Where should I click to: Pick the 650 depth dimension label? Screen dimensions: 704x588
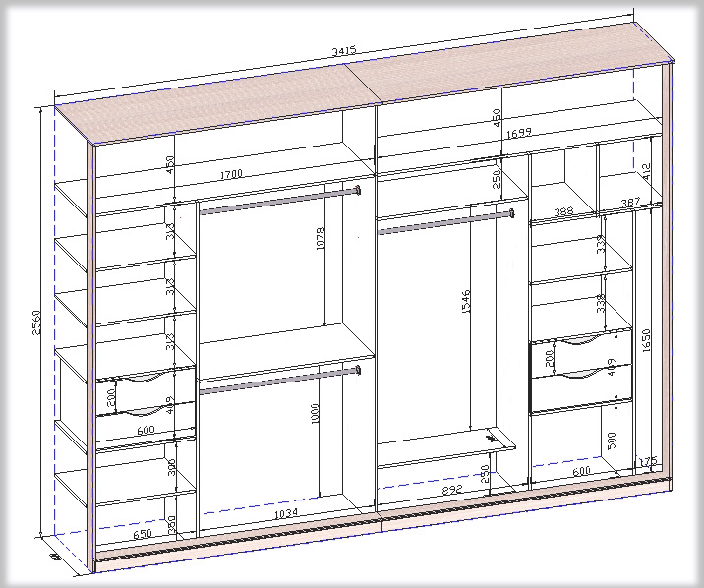point(143,534)
